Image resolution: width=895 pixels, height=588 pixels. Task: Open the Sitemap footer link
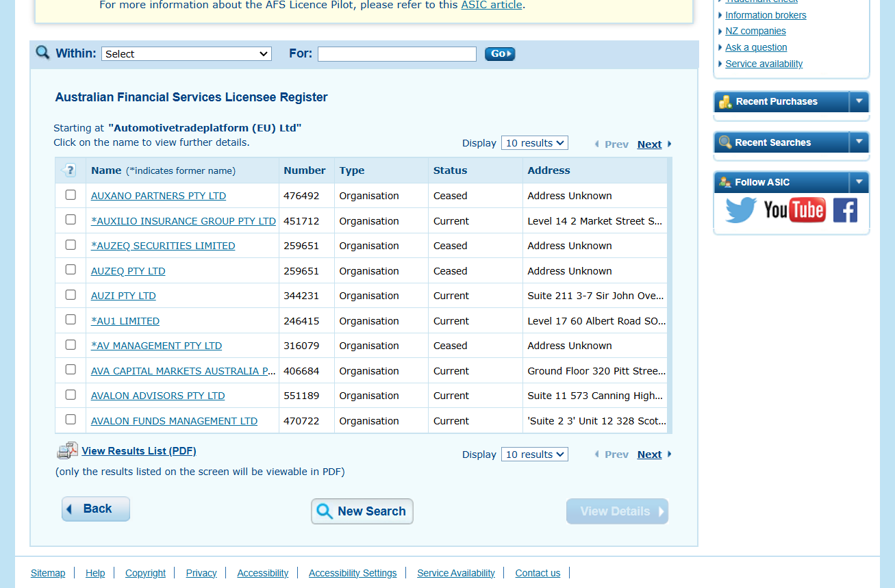pyautogui.click(x=48, y=573)
